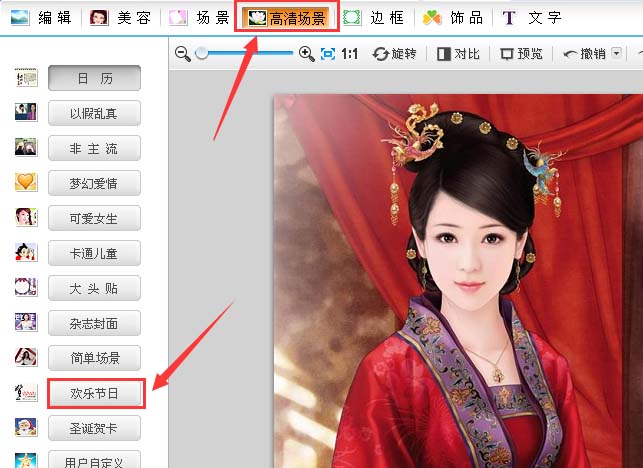Select the 大头贴 category

[x=94, y=288]
